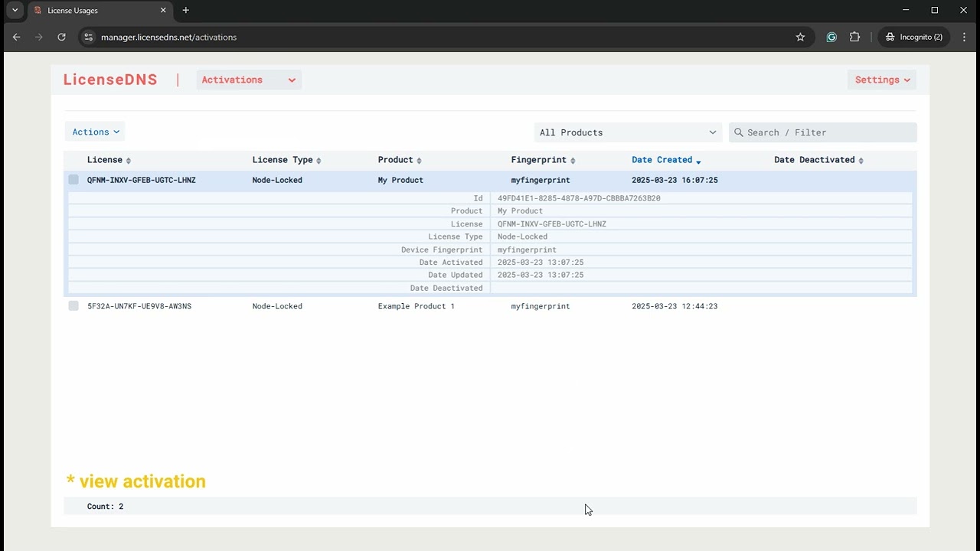This screenshot has height=551, width=980.
Task: Click the browser back arrow
Action: pyautogui.click(x=17, y=37)
